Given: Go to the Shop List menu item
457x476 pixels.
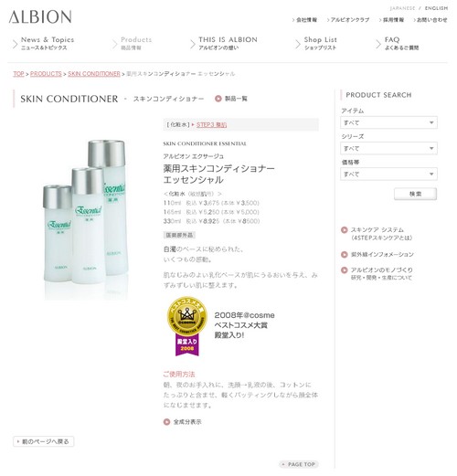Looking at the screenshot, I should 320,43.
